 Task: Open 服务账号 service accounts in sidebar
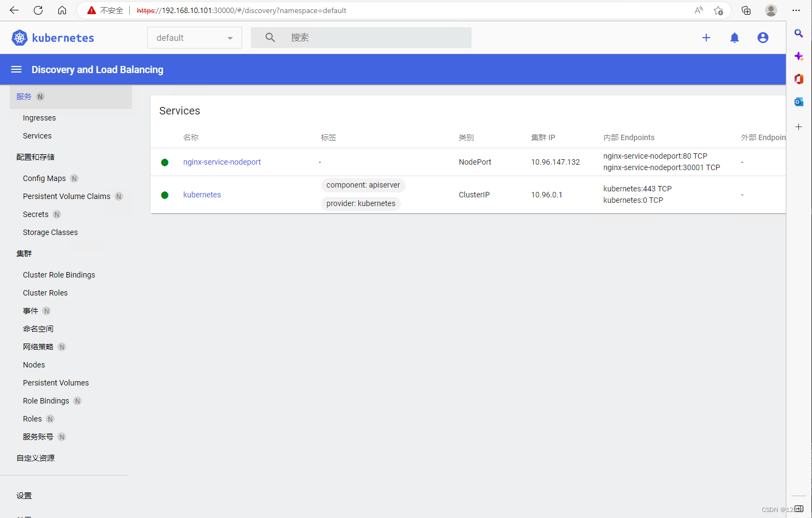[38, 437]
